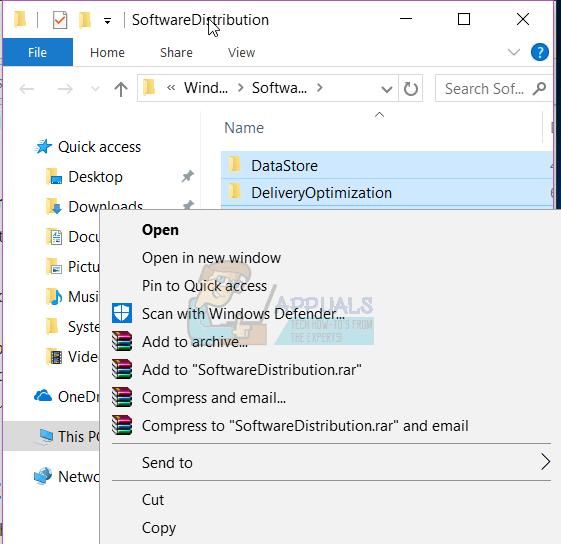Open Music in navigation pane
The width and height of the screenshot is (561, 544).
point(83,297)
